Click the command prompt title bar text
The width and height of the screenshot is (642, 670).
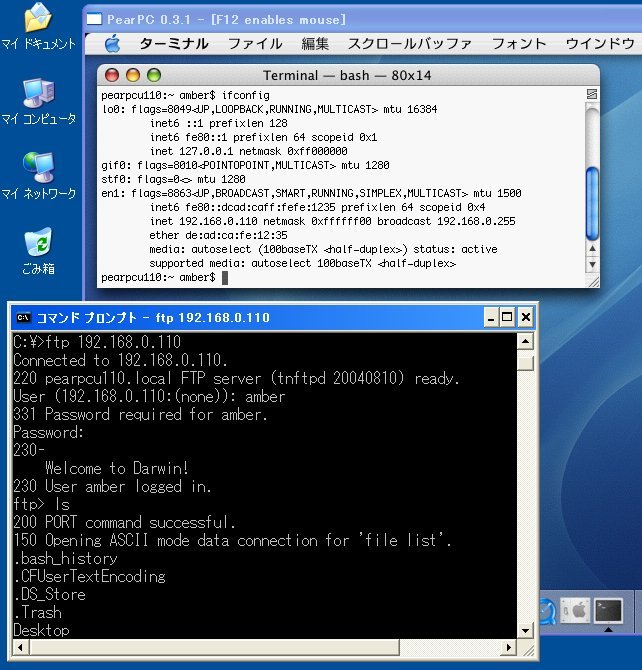point(153,317)
